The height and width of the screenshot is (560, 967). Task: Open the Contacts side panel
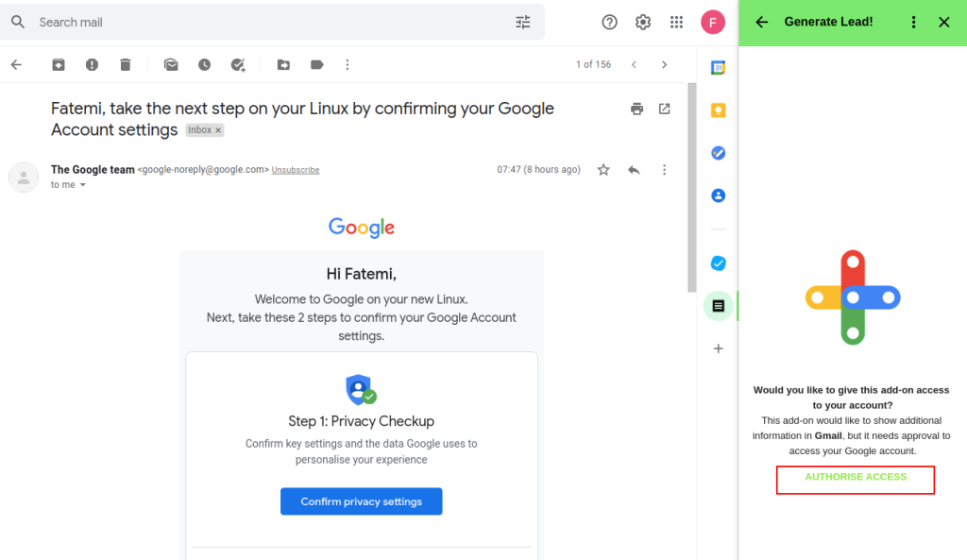718,195
